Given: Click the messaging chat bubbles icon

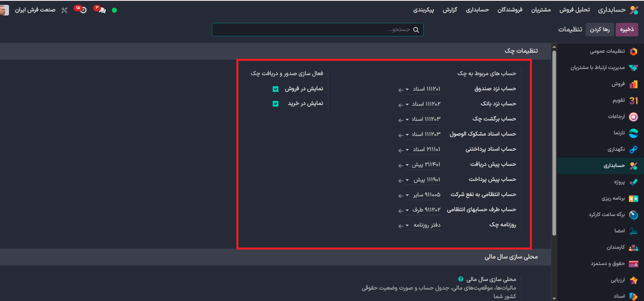Looking at the screenshot, I should pos(101,10).
